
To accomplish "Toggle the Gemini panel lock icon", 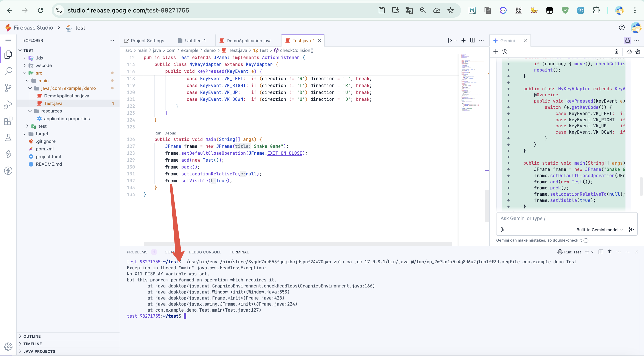I will click(627, 41).
